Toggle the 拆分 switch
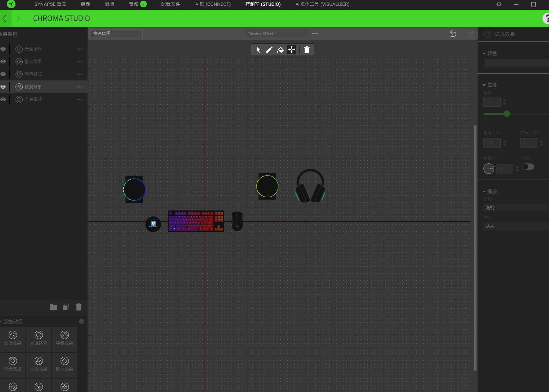549x392 pixels. (x=528, y=167)
